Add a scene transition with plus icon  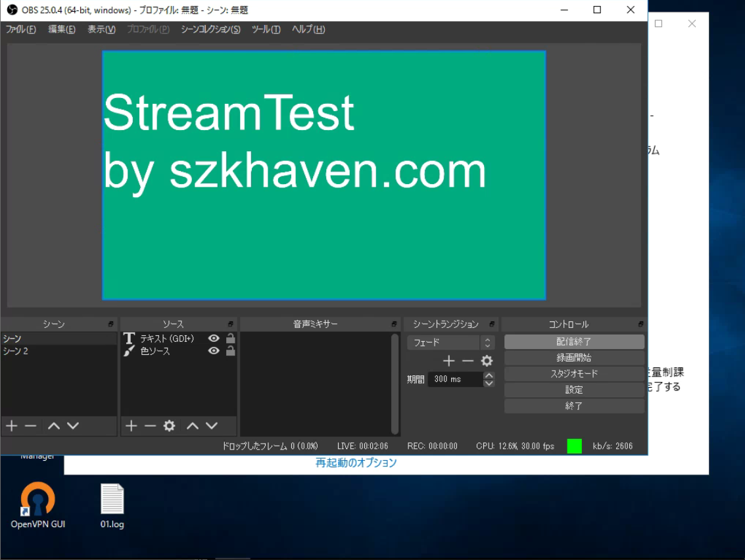click(448, 361)
